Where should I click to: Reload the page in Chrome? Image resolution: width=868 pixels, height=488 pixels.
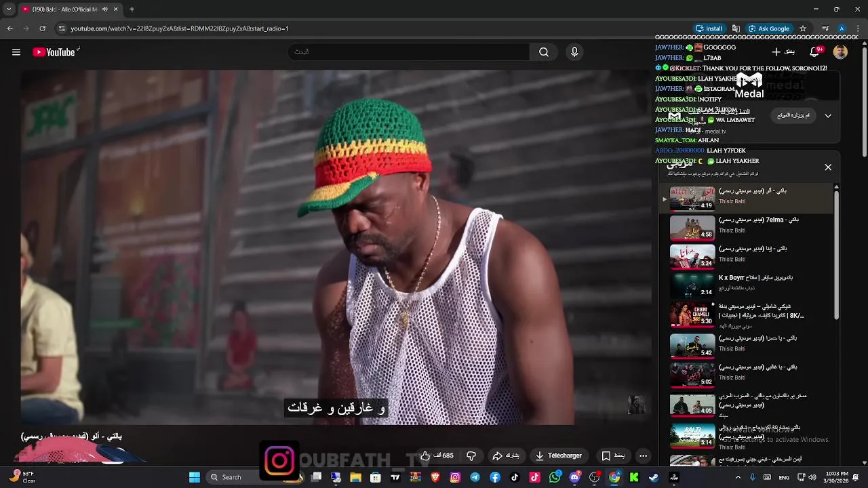point(42,28)
